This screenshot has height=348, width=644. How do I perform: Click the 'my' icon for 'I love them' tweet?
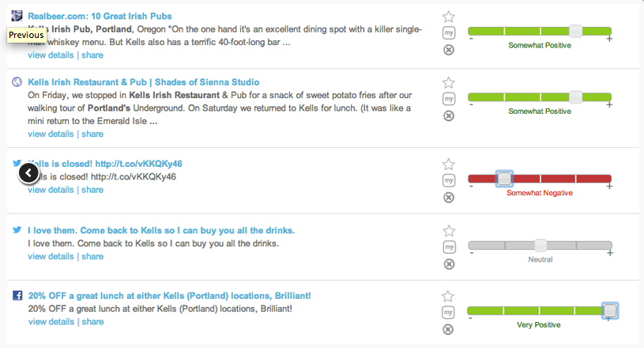(449, 248)
